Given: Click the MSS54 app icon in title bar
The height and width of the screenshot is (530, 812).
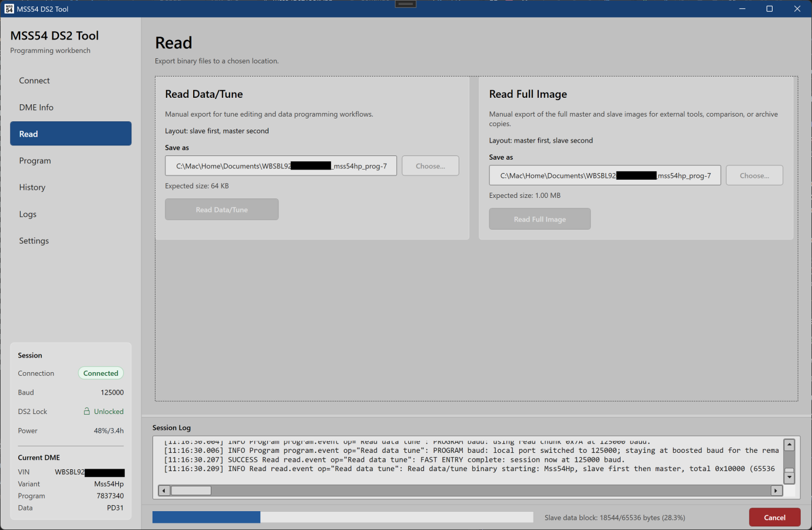Looking at the screenshot, I should (x=9, y=9).
